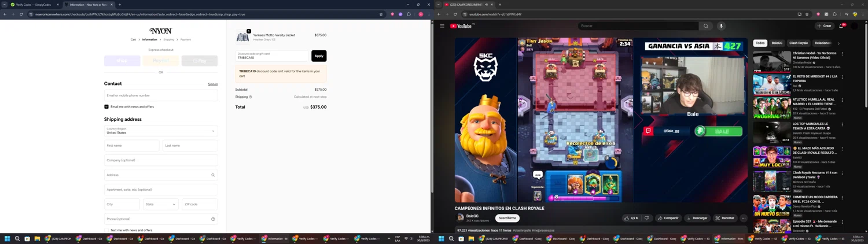
Task: Switch to Verify Codes SimplyCodes tab
Action: 34,5
